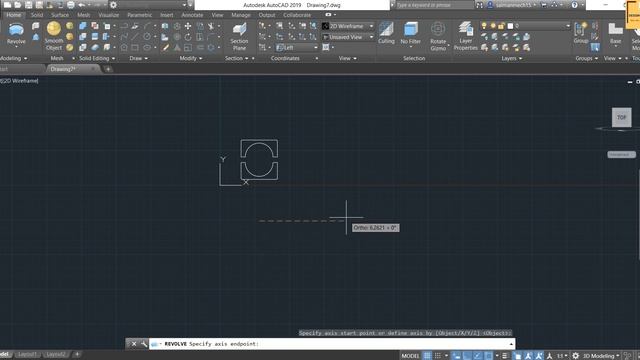This screenshot has height=360, width=640.
Task: Click the Polyline tool in Draw panel
Action: pyautogui.click(x=124, y=26)
